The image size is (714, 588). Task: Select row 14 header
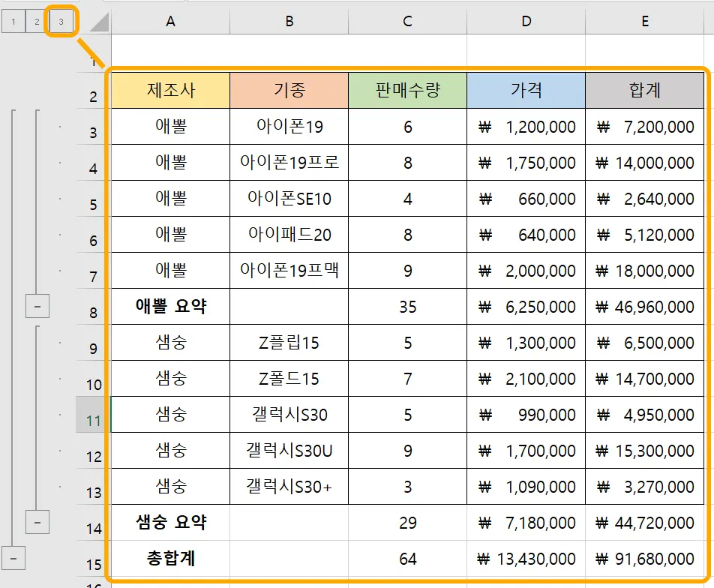pos(93,523)
